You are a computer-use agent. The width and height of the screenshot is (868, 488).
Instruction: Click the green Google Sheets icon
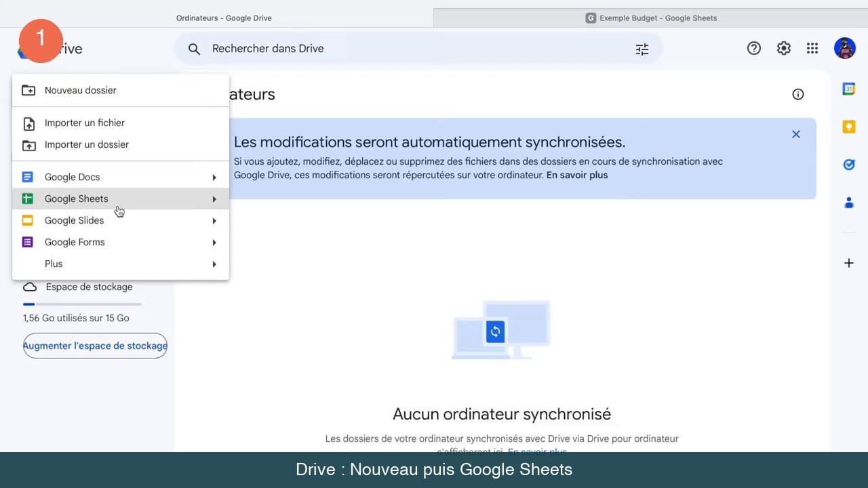pos(28,199)
